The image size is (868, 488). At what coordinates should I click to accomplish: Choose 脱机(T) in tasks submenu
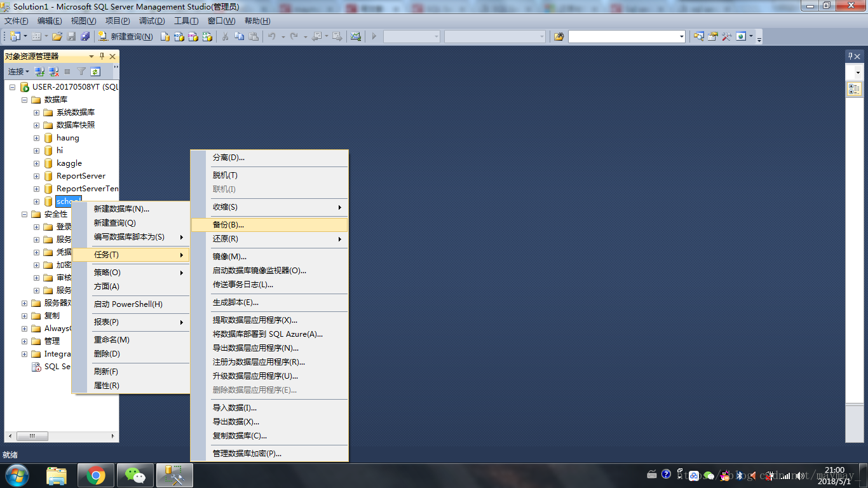269,175
